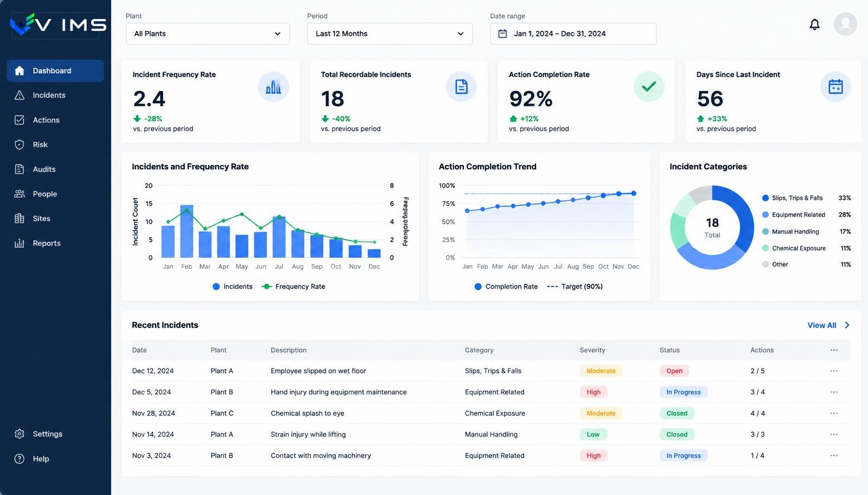This screenshot has width=868, height=495.
Task: Click the Days Since Last Incident calendar icon
Action: (x=835, y=87)
